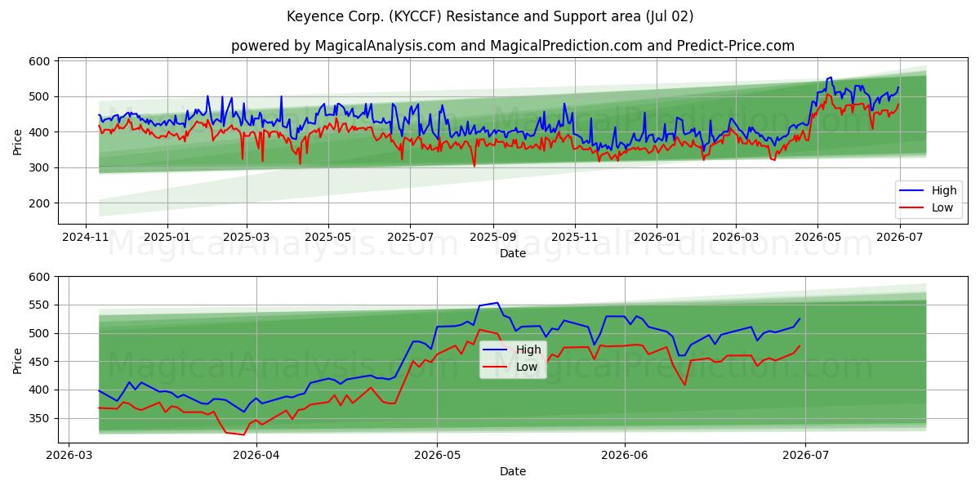Click the 'powered by MagicalAnalysis.com' subtitle line

coord(513,46)
